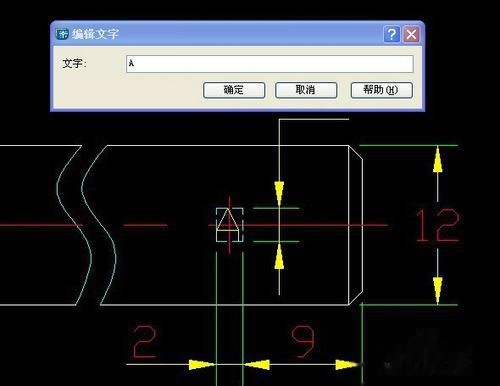The image size is (500, 386).
Task: Select the datum triangle symbol in drawing
Action: [229, 225]
